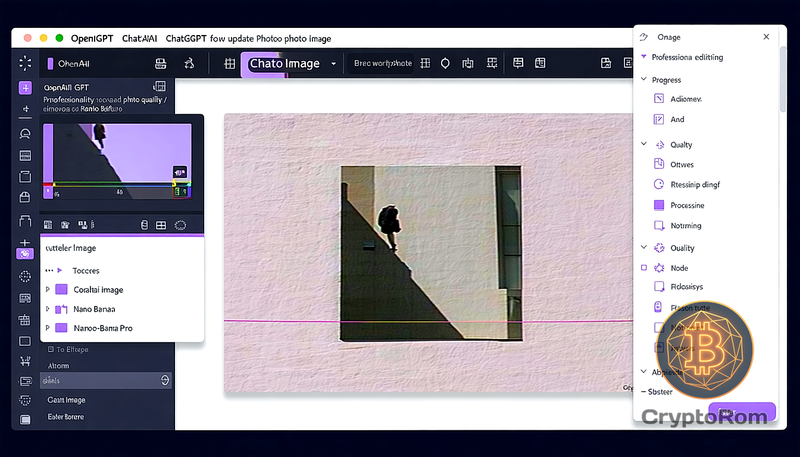This screenshot has height=457, width=800.
Task: Click the clock icon beside Rtessinip dingf
Action: (x=659, y=184)
